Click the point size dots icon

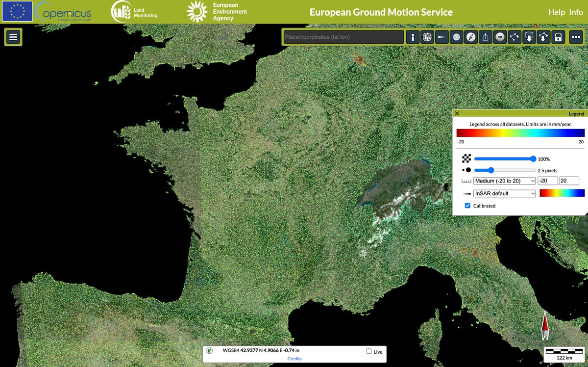(x=466, y=170)
